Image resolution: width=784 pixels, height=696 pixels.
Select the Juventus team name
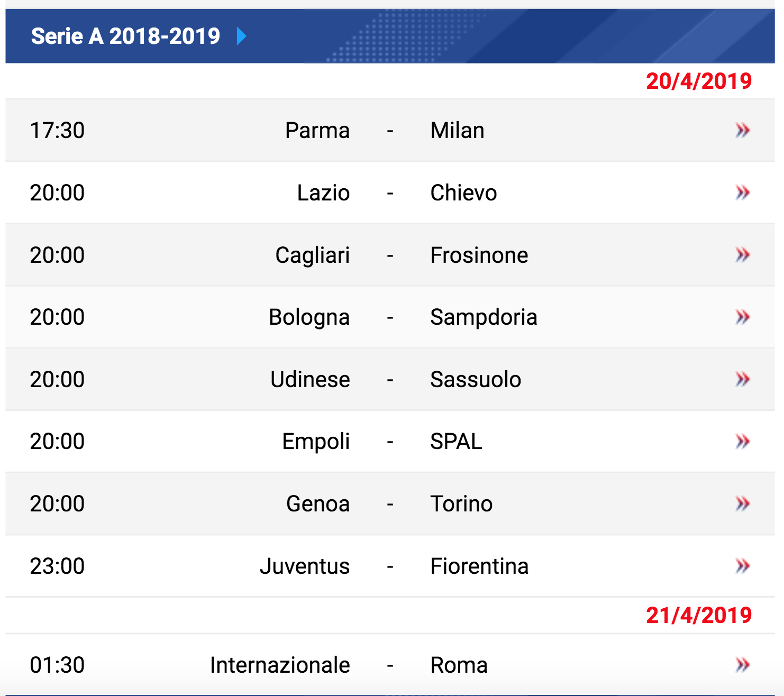coord(305,566)
